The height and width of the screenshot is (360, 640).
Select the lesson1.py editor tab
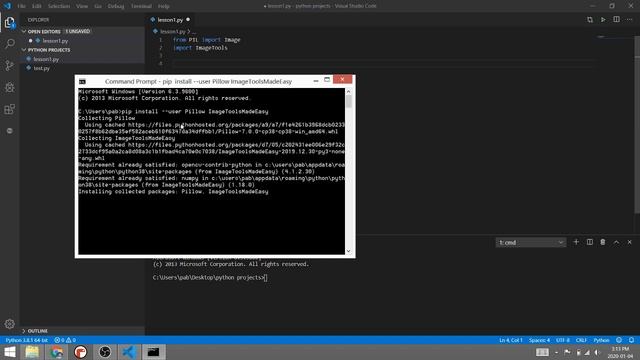(170, 20)
